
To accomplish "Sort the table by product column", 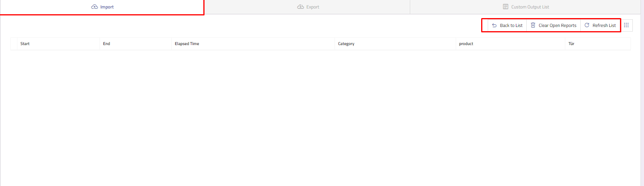I will click(x=466, y=44).
